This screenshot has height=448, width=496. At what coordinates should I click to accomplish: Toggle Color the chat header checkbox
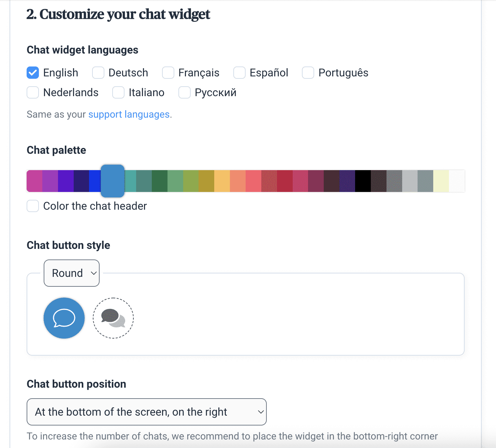coord(33,206)
